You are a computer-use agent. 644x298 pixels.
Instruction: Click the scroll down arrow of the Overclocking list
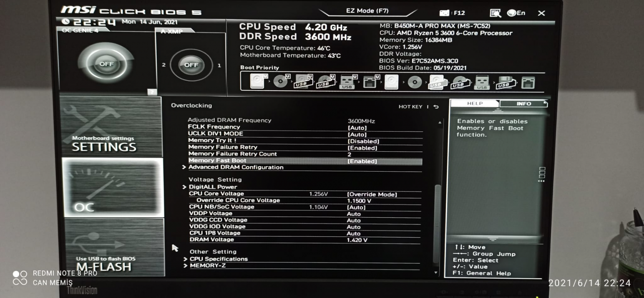pyautogui.click(x=436, y=272)
